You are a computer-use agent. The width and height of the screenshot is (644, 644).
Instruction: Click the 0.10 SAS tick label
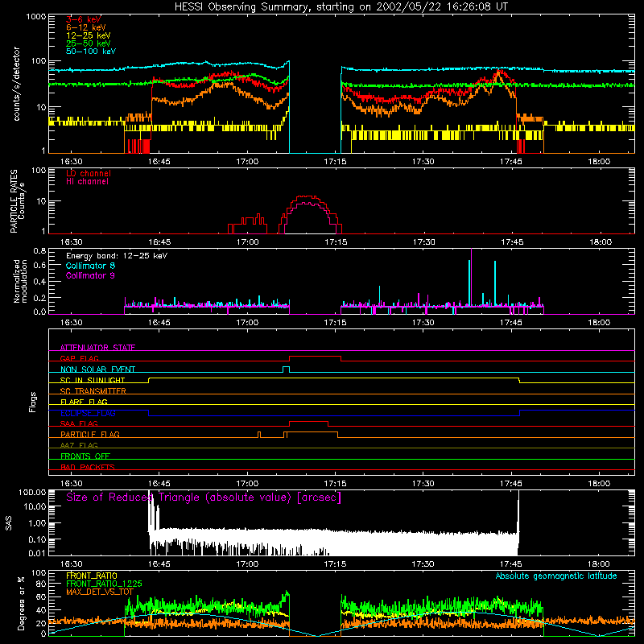(37, 539)
